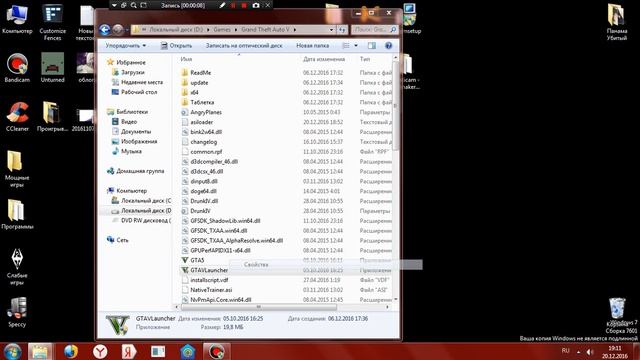Click the Bandicam recorder pencil draw icon

point(222,5)
